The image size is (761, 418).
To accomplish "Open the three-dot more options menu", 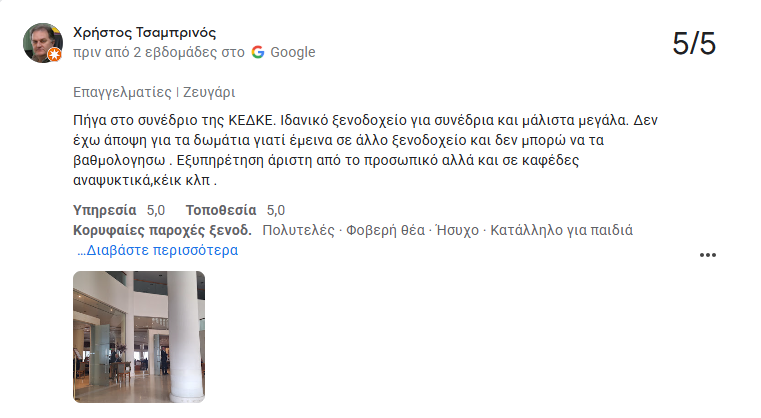I will click(x=708, y=255).
